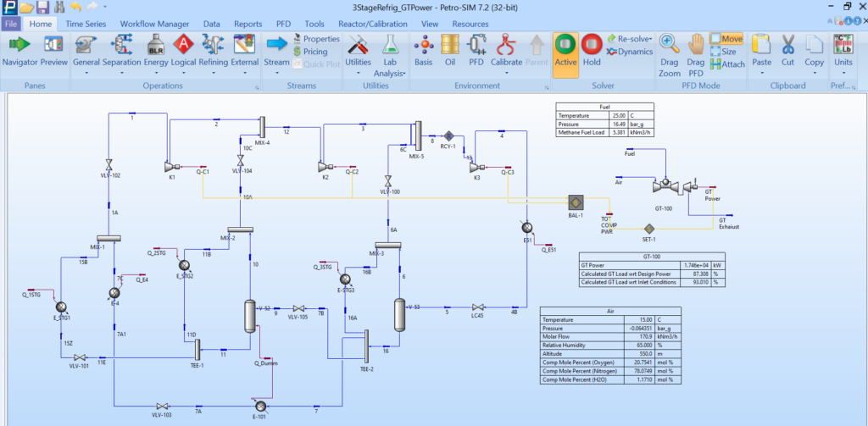Select the GT-100 gas turbine unit
Image resolution: width=868 pixels, height=426 pixels.
[x=666, y=184]
